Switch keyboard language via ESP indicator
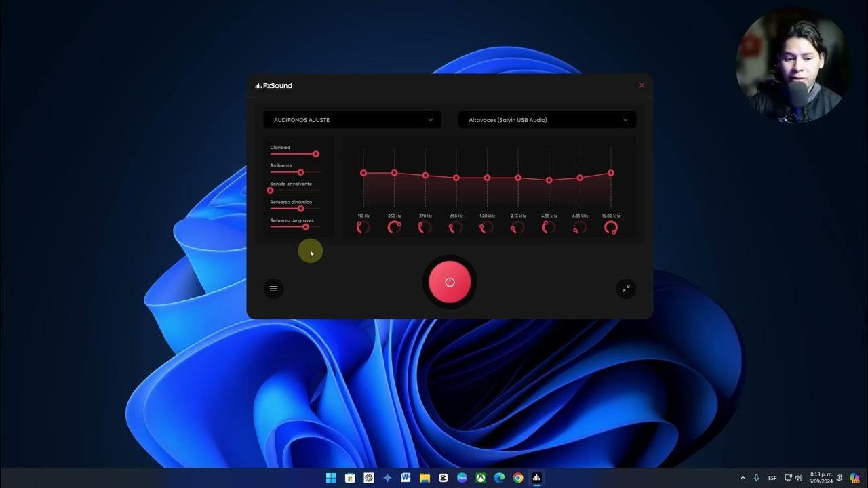The image size is (868, 488). 772,478
